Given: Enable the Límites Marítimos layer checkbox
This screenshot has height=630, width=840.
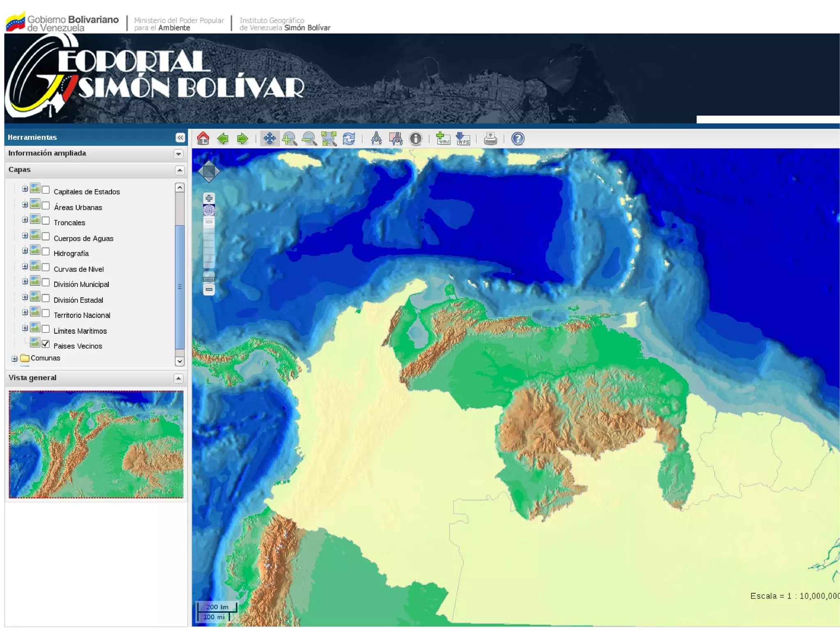Looking at the screenshot, I should (46, 329).
